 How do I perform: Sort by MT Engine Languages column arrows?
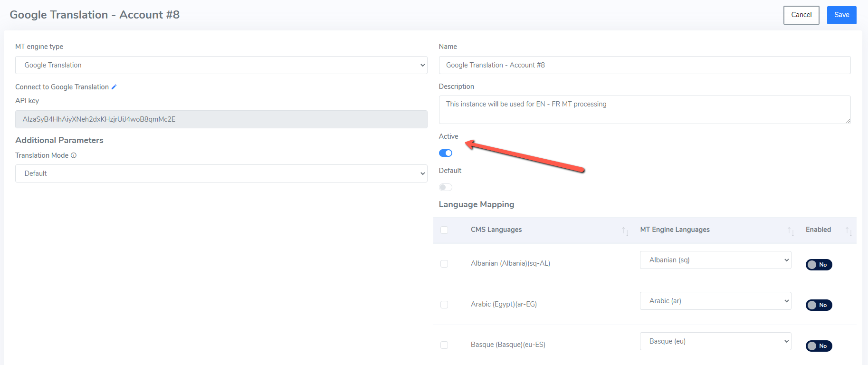coord(791,231)
